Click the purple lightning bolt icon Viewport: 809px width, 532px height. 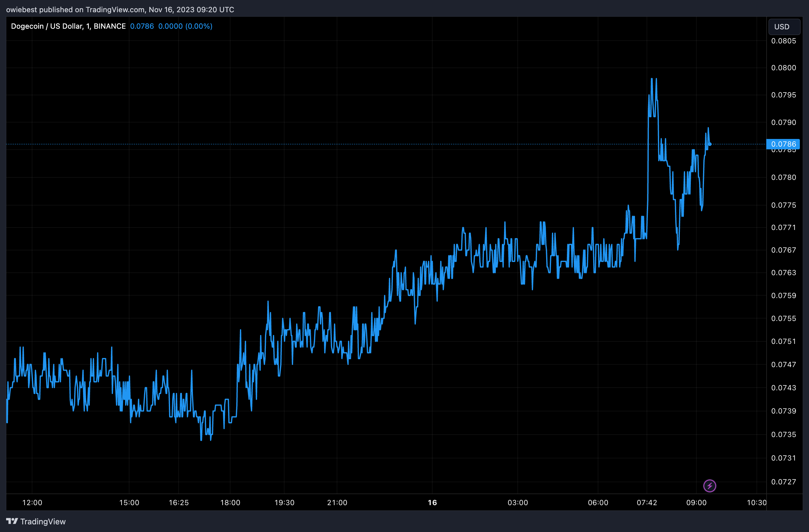pyautogui.click(x=709, y=486)
